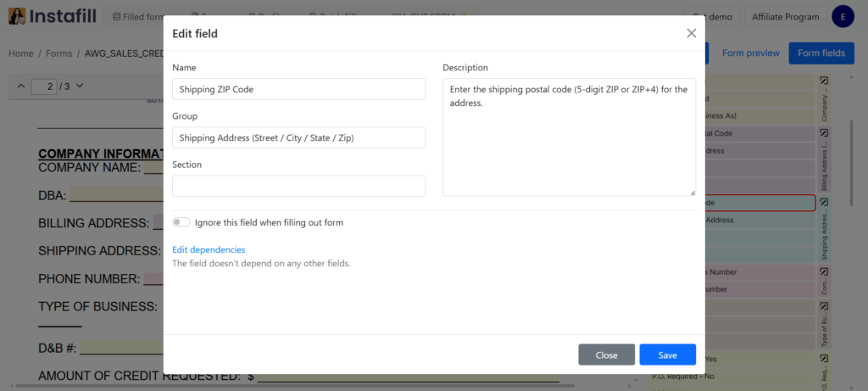Screen dimensions: 868x391
Task: Switch to the Form preview tab
Action: pos(750,53)
